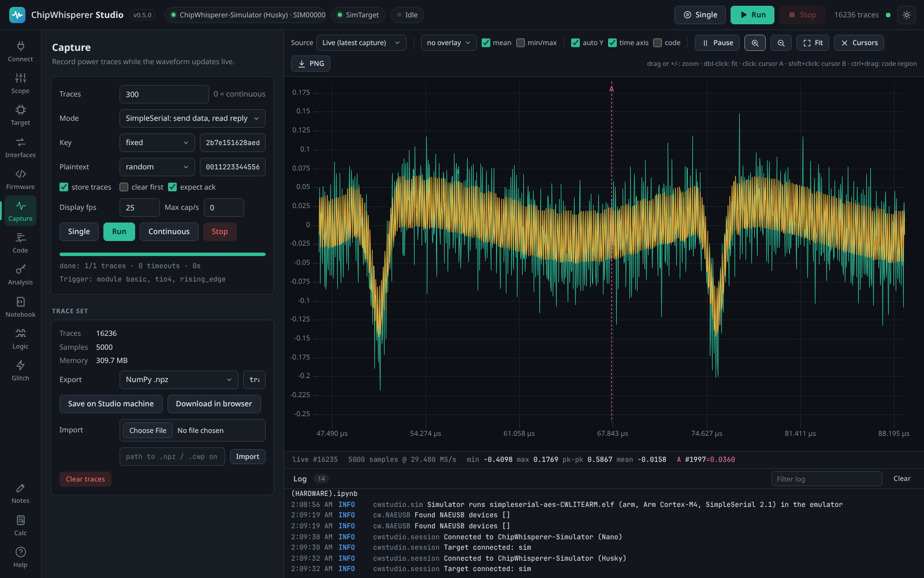Pause the live waveform display
924x578 pixels.
coord(717,43)
